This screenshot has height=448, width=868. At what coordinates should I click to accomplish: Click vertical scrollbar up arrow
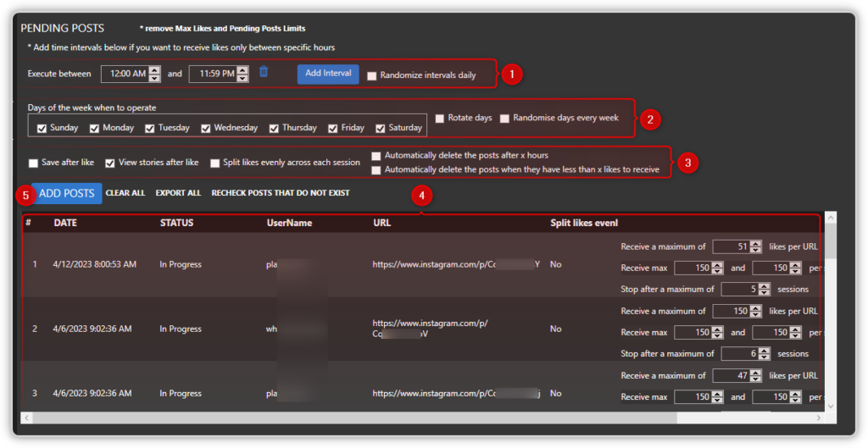click(830, 218)
